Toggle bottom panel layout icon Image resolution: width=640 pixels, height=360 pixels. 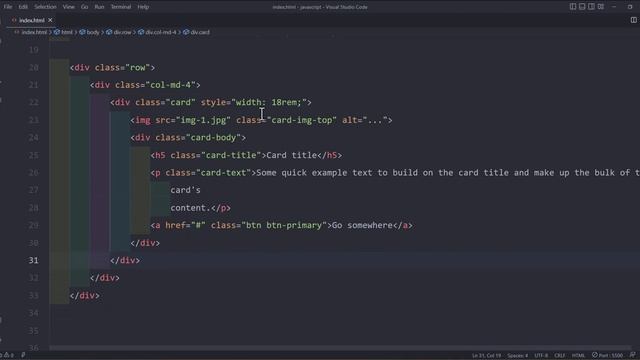pos(582,7)
